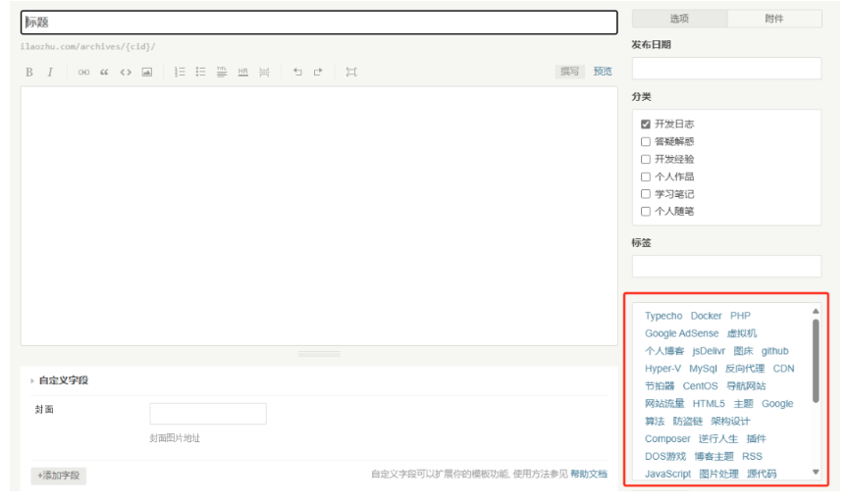The image size is (847, 504).
Task: Create an ordered numbered list
Action: (x=180, y=73)
